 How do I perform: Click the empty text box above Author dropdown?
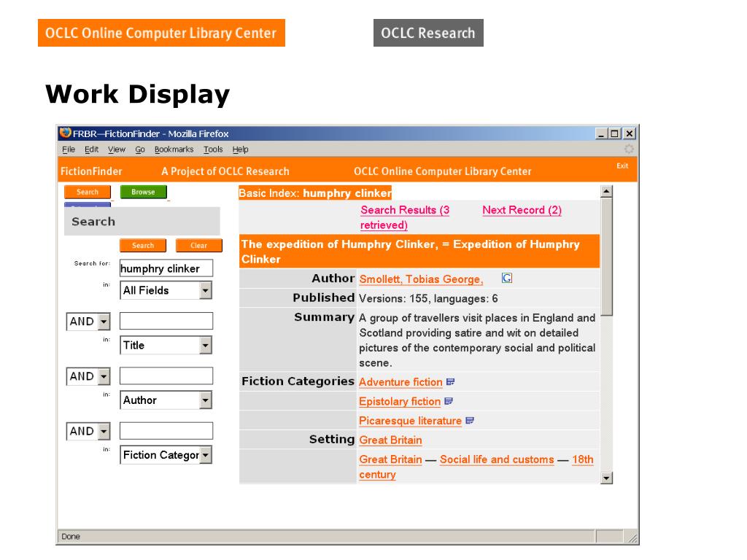166,376
